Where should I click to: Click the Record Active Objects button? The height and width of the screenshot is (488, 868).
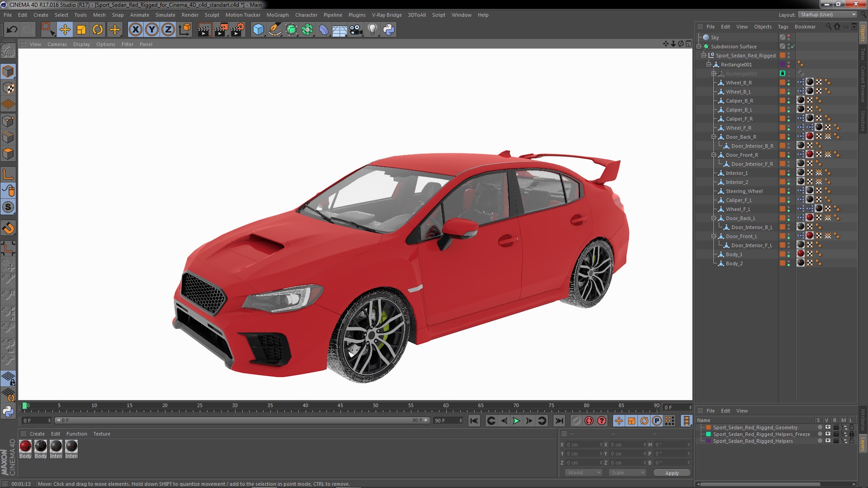[576, 421]
